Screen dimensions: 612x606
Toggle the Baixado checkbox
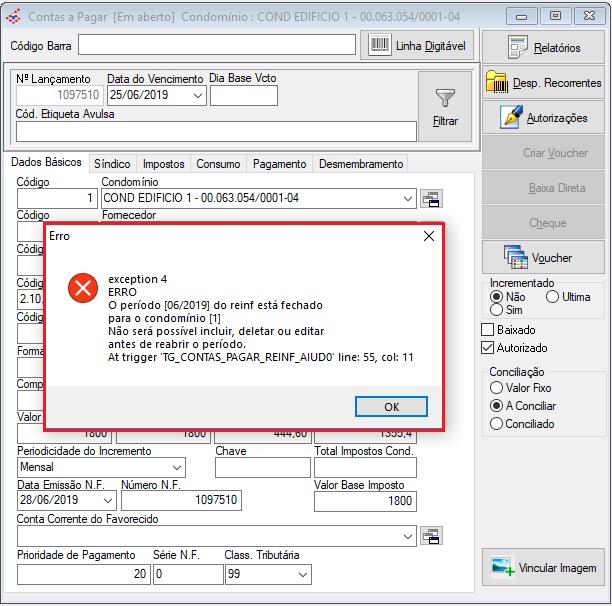(487, 330)
